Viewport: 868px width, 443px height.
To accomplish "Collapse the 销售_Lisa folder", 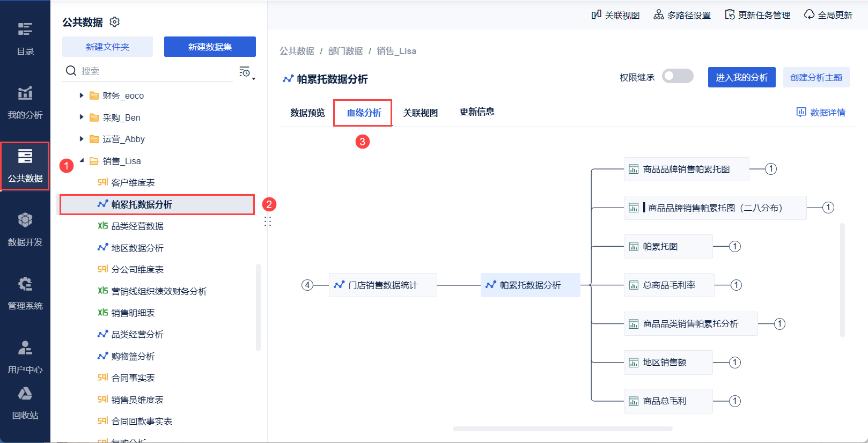I will click(x=82, y=160).
